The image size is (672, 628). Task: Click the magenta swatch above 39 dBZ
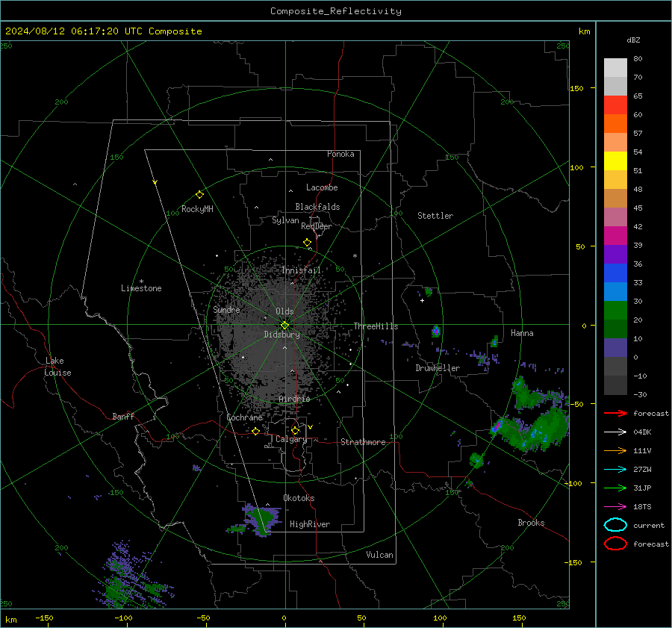coord(615,236)
